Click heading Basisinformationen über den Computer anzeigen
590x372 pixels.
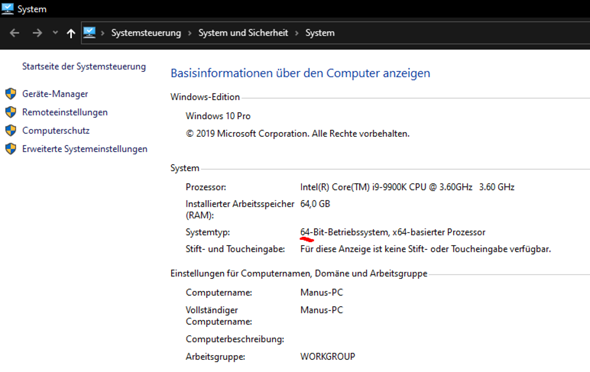tap(300, 73)
